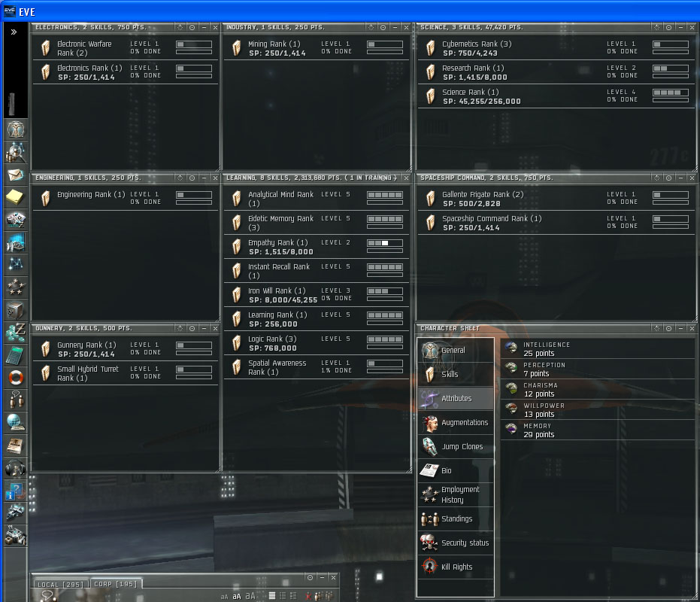
Task: Open the Jukebox headphones icon
Action: pos(16,468)
